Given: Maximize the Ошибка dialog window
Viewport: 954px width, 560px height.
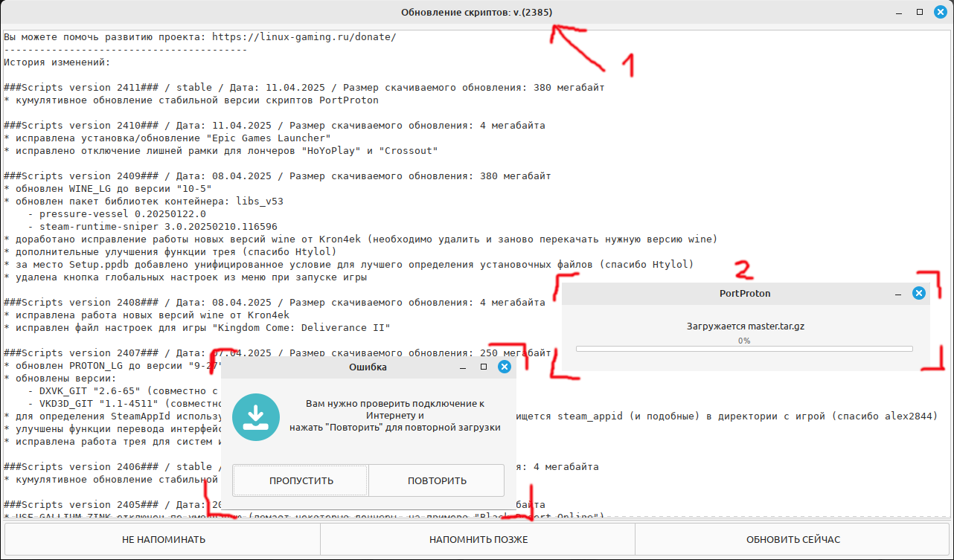Looking at the screenshot, I should click(x=483, y=367).
